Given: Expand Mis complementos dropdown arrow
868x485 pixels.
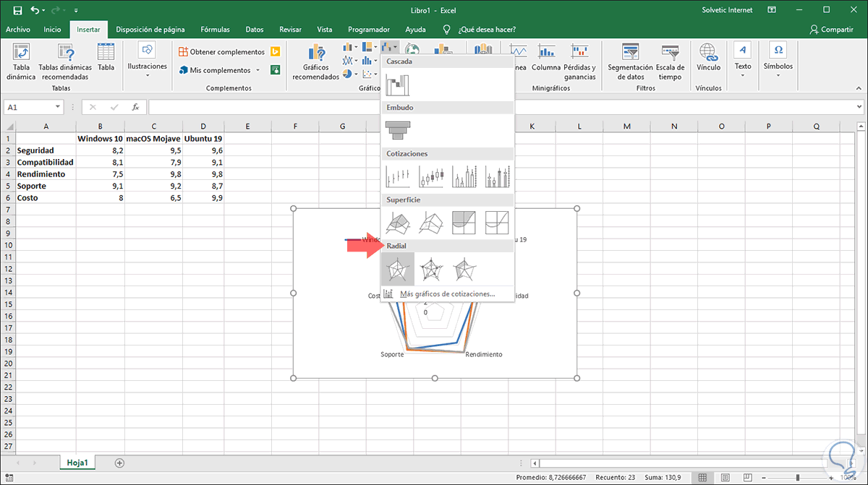Looking at the screenshot, I should [258, 71].
